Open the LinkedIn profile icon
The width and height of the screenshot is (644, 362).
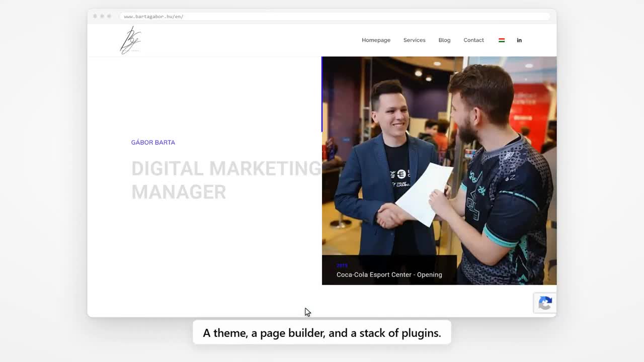(x=519, y=40)
